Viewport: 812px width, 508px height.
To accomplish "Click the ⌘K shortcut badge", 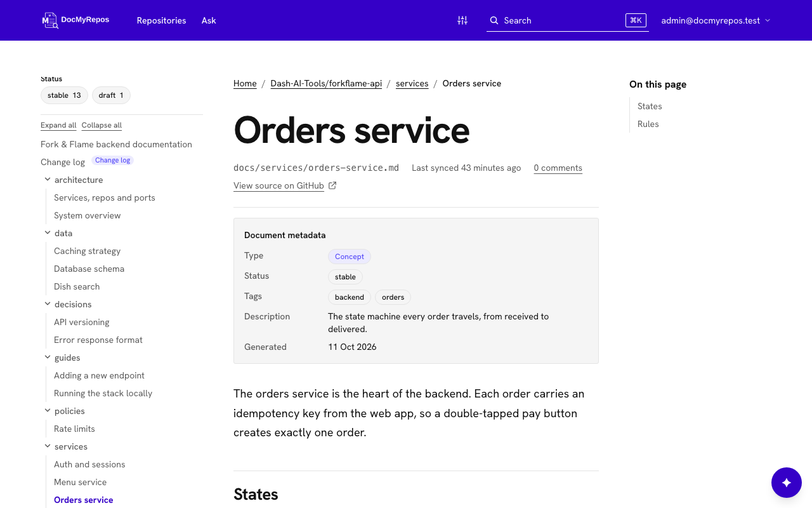I will [636, 20].
